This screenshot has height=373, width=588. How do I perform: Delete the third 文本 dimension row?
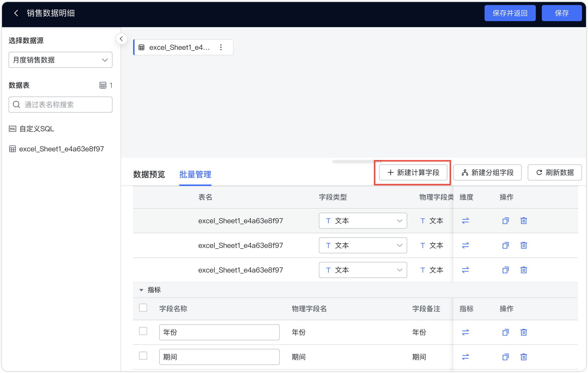[x=524, y=270]
